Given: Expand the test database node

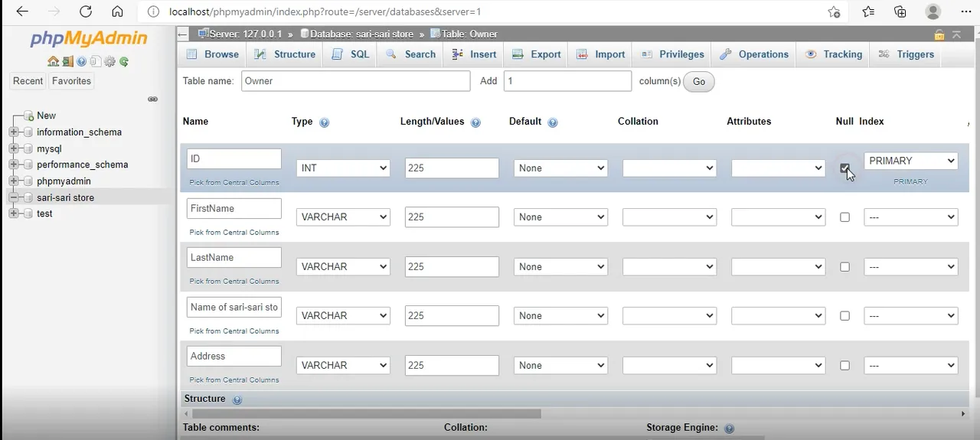Looking at the screenshot, I should pyautogui.click(x=13, y=213).
